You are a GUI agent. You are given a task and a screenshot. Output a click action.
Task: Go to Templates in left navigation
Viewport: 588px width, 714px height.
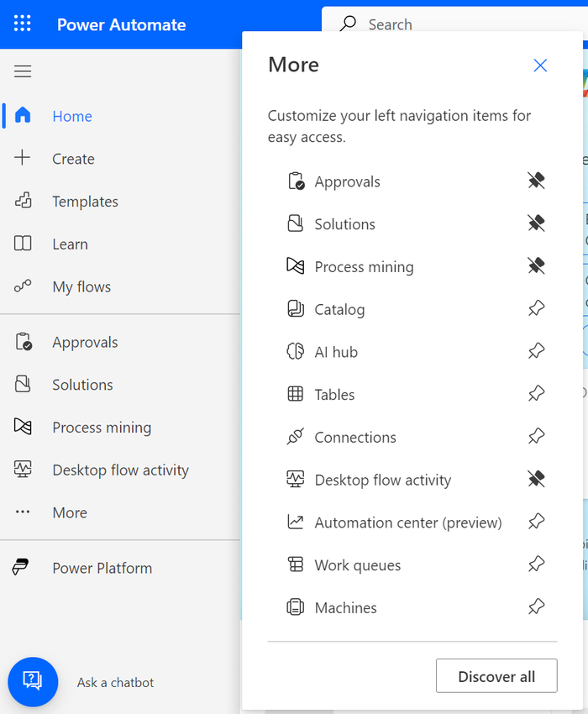[x=85, y=202]
